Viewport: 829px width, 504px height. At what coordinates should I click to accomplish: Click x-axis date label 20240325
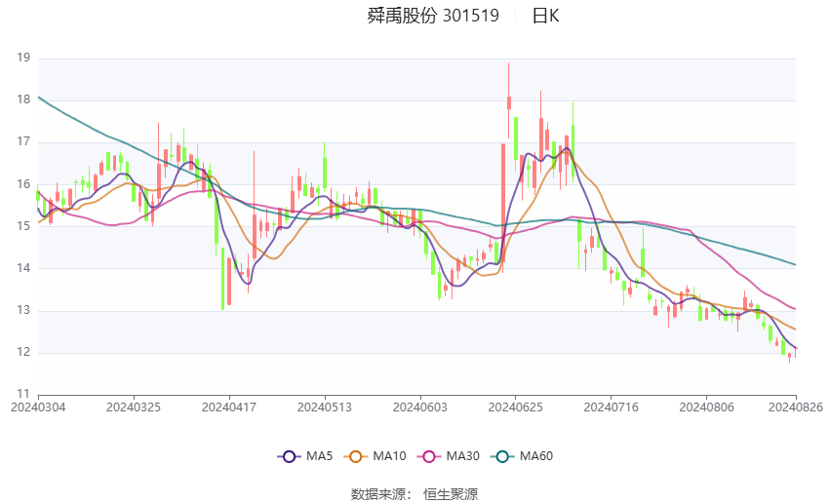[134, 407]
